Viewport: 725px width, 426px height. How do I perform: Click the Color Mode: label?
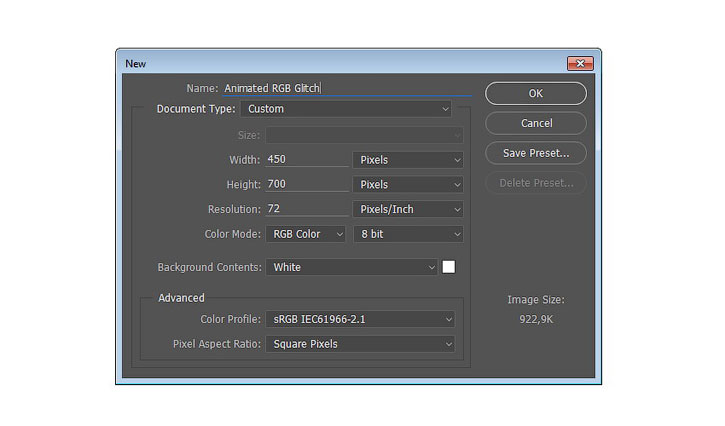pos(233,234)
